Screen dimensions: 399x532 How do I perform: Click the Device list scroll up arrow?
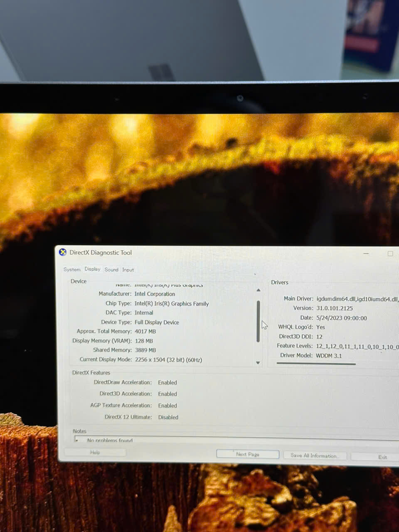(x=258, y=290)
